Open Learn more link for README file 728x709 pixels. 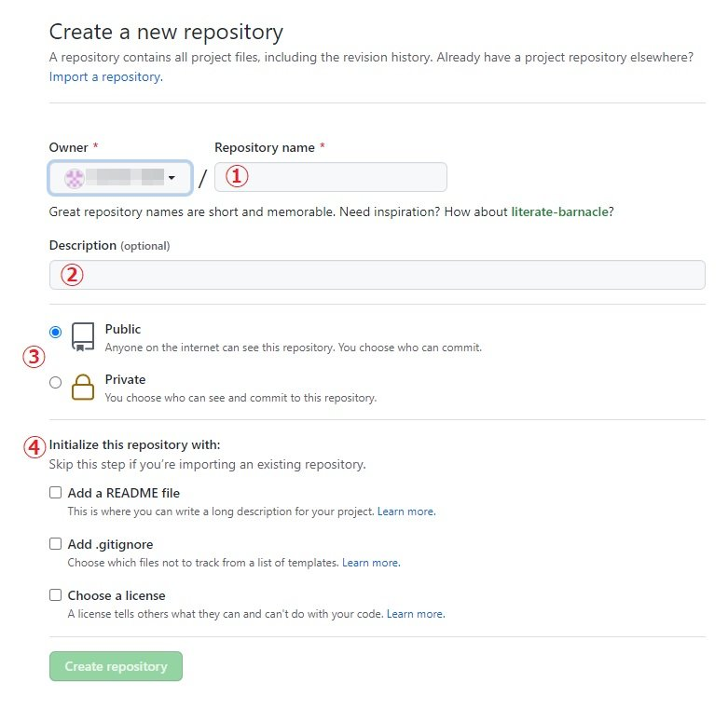405,511
